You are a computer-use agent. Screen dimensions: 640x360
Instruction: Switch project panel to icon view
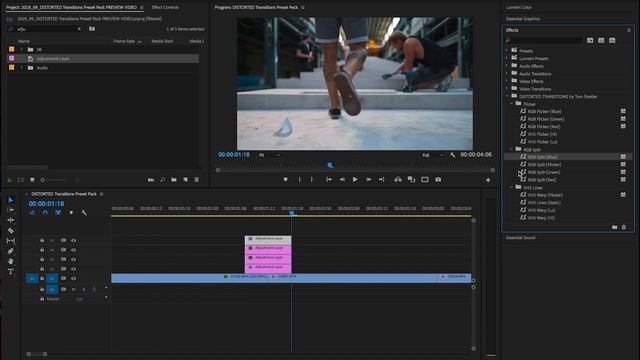(x=32, y=180)
